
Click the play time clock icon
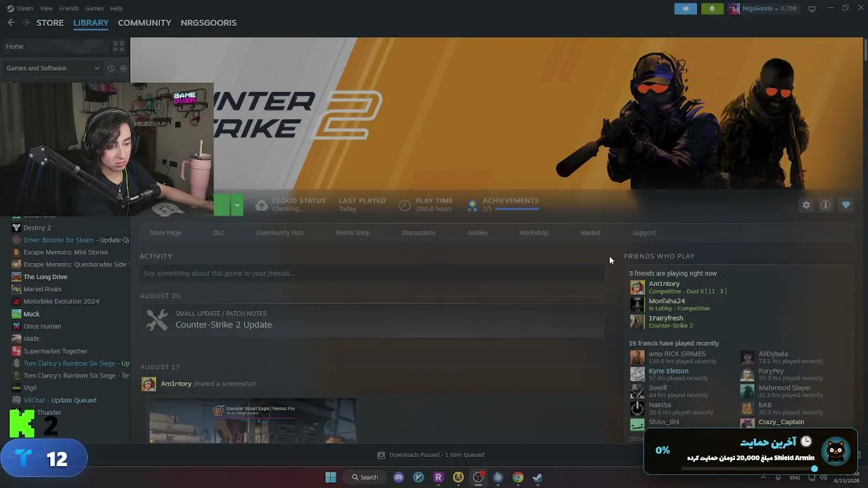[405, 205]
